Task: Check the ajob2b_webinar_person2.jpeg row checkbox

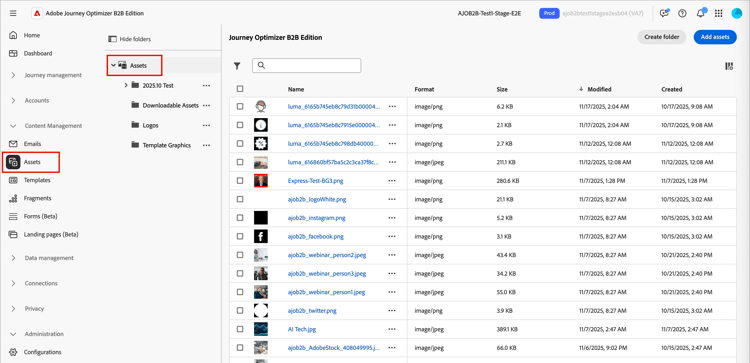Action: [240, 255]
